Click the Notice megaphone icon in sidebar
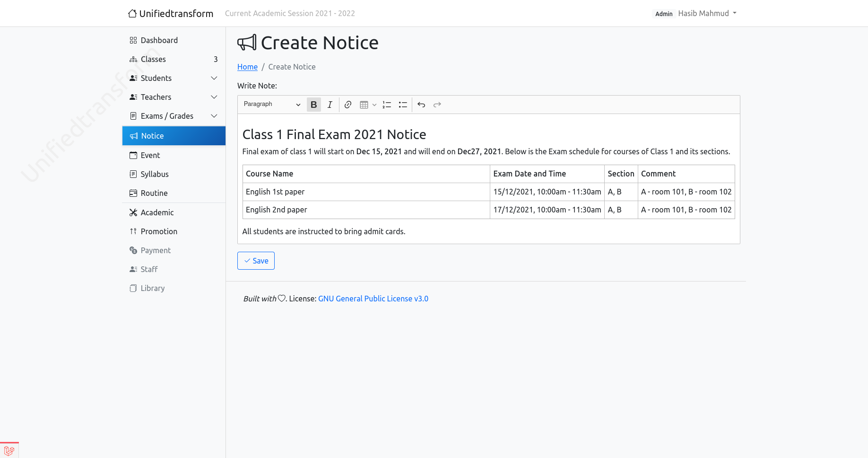Screen dimensions: 868x458 click(134, 136)
